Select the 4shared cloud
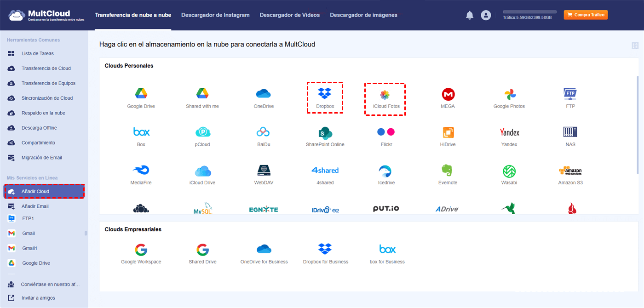Image resolution: width=644 pixels, height=308 pixels. coord(325,170)
